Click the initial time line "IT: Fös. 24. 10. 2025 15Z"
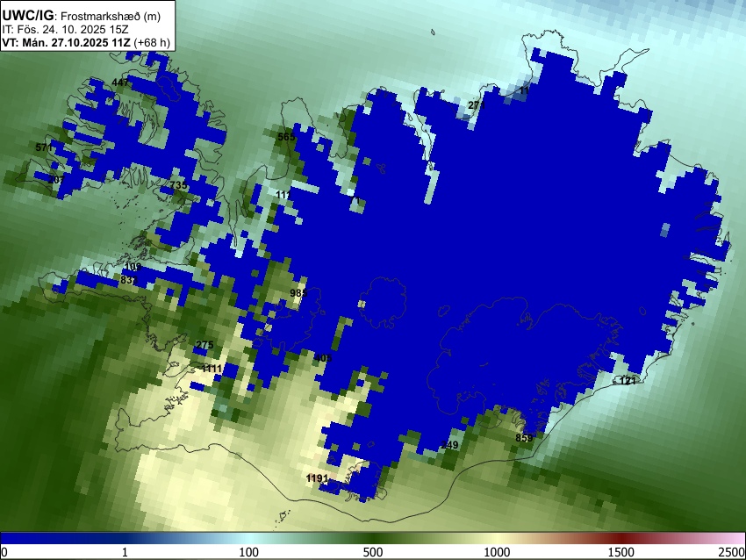Viewport: 746px width, 560px height. 65,30
